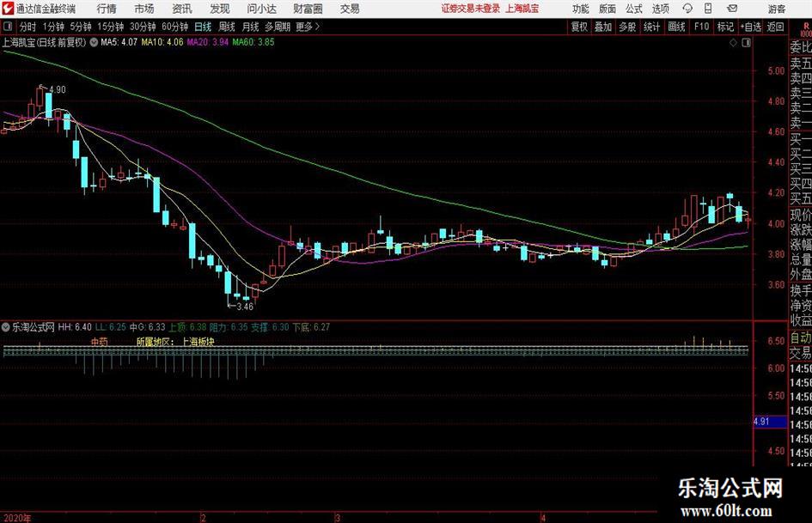Open the 问小达 menu
The image size is (812, 523).
tap(261, 9)
